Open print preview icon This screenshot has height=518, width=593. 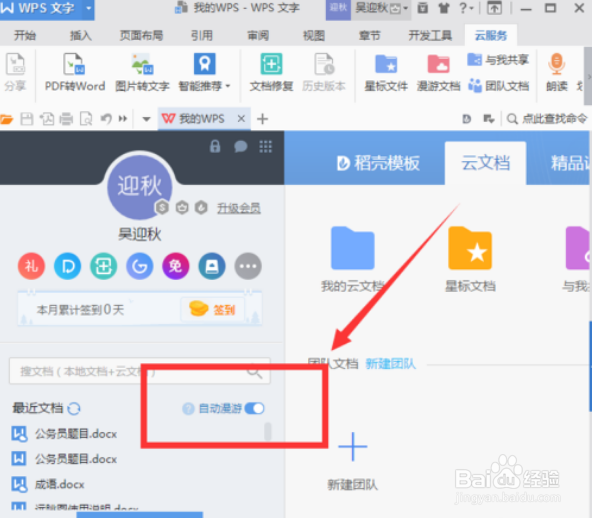(x=86, y=119)
